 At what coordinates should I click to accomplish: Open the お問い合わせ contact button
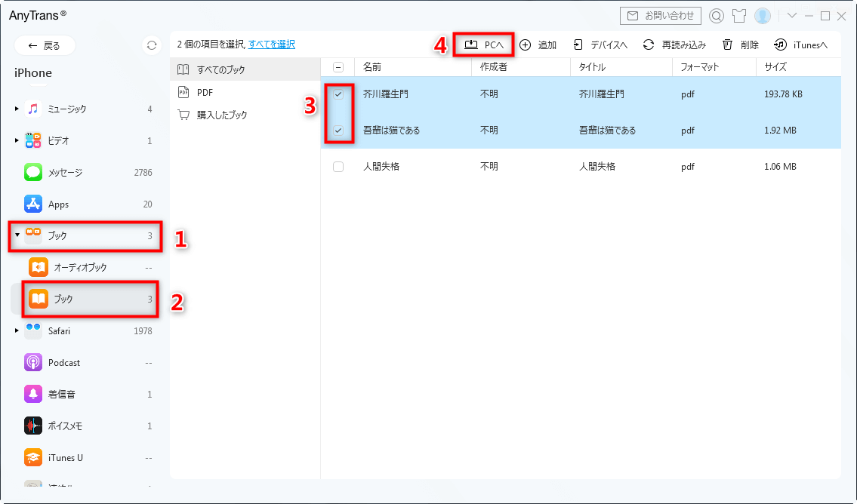[660, 16]
